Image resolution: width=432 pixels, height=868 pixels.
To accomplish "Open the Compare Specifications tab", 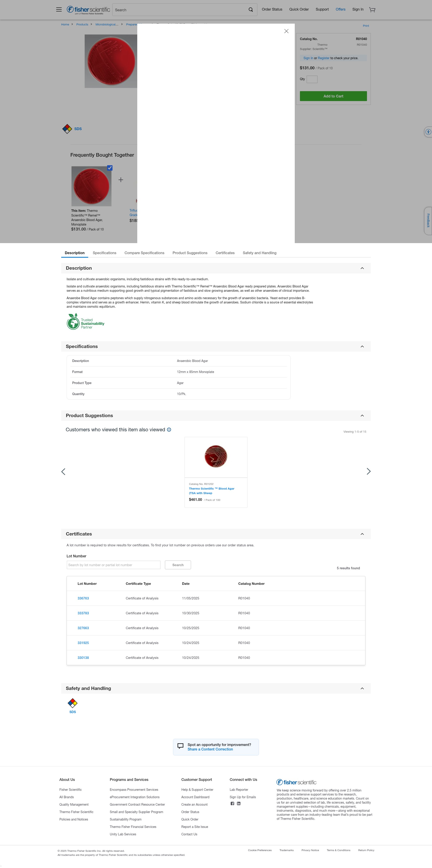I will pyautogui.click(x=144, y=253).
